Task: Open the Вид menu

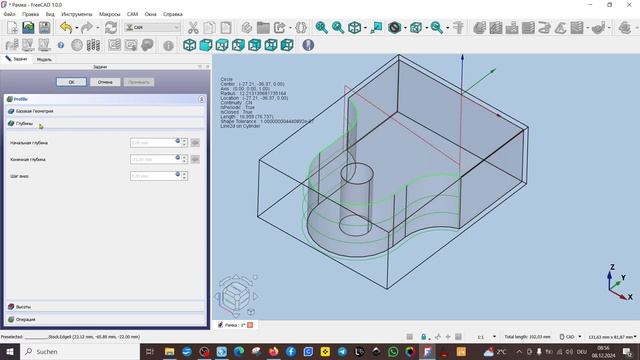Action: (50, 14)
